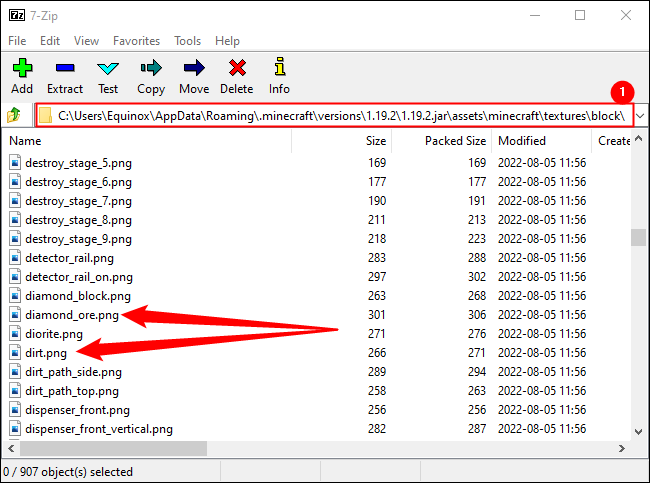Click the horizontal scrollbar thumb
Image resolution: width=650 pixels, height=483 pixels.
(114, 449)
